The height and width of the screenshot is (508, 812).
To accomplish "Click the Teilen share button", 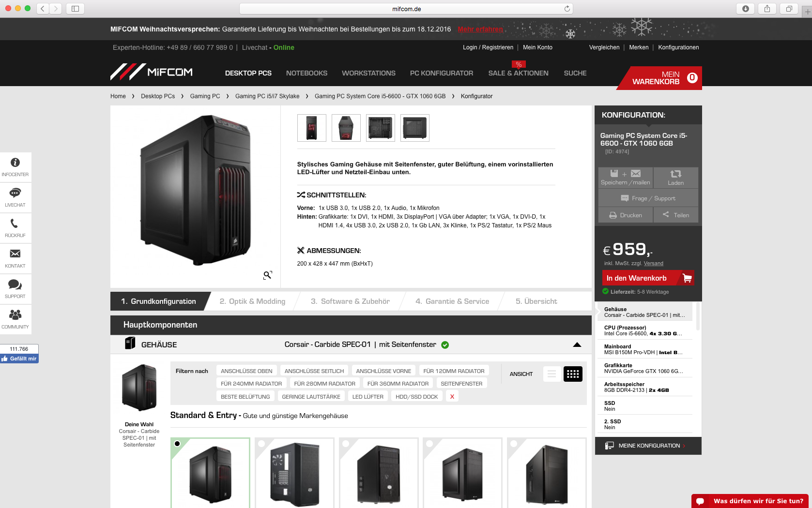I will 675,215.
